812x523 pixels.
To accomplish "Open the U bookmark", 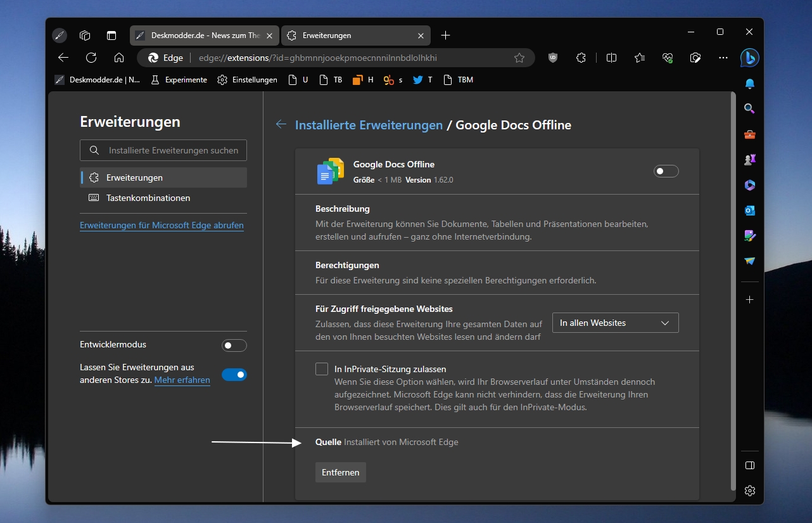I will 298,80.
